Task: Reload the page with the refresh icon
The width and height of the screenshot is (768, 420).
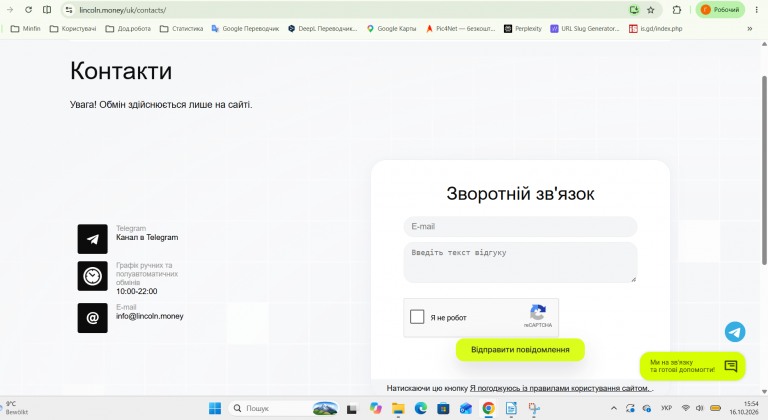Action: click(28, 10)
